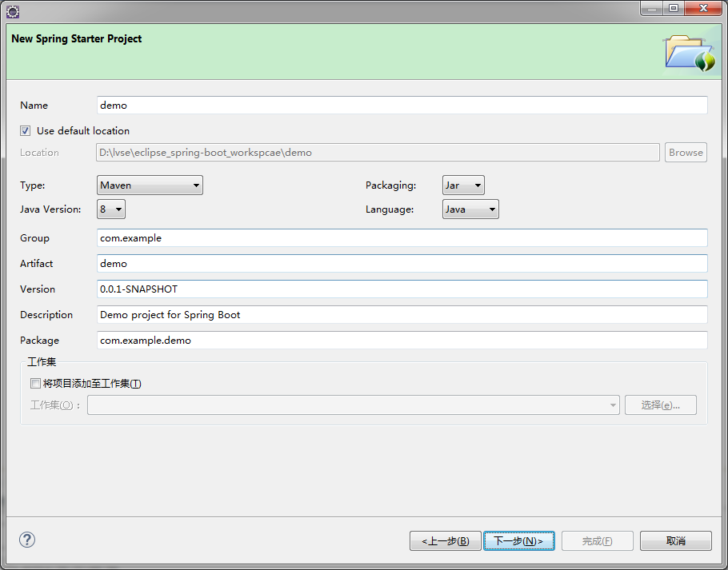Screen dimensions: 728x570
Task: Open the Packaging dropdown showing Jar
Action: (x=463, y=185)
